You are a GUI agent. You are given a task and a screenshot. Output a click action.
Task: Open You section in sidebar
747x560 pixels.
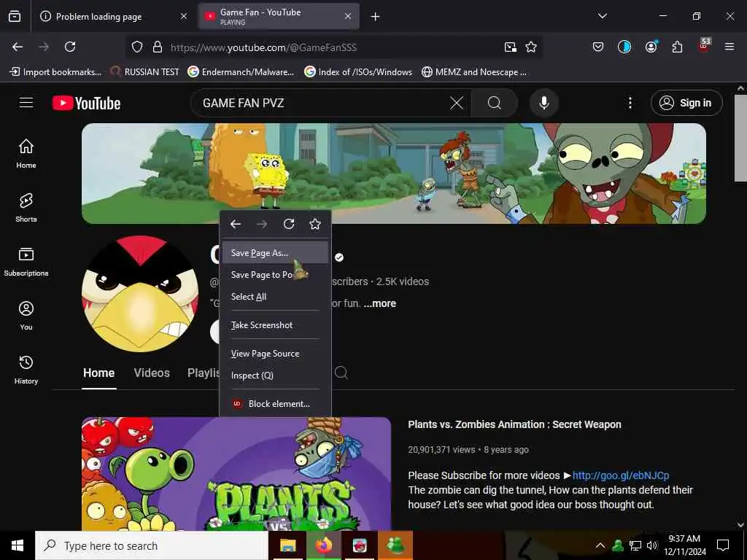(x=26, y=316)
